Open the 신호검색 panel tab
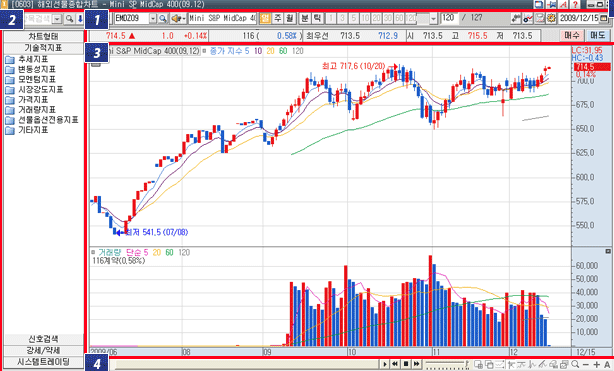The image size is (614, 371). (x=43, y=339)
